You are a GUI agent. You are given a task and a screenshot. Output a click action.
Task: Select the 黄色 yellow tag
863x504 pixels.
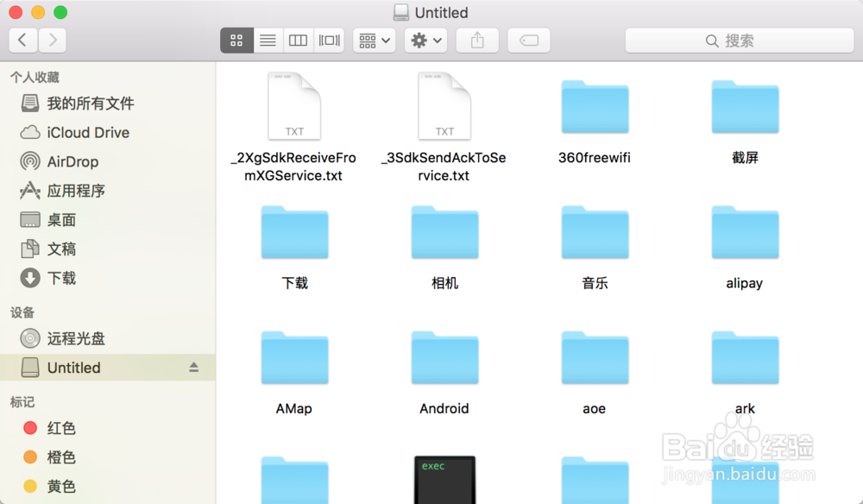tap(108, 487)
